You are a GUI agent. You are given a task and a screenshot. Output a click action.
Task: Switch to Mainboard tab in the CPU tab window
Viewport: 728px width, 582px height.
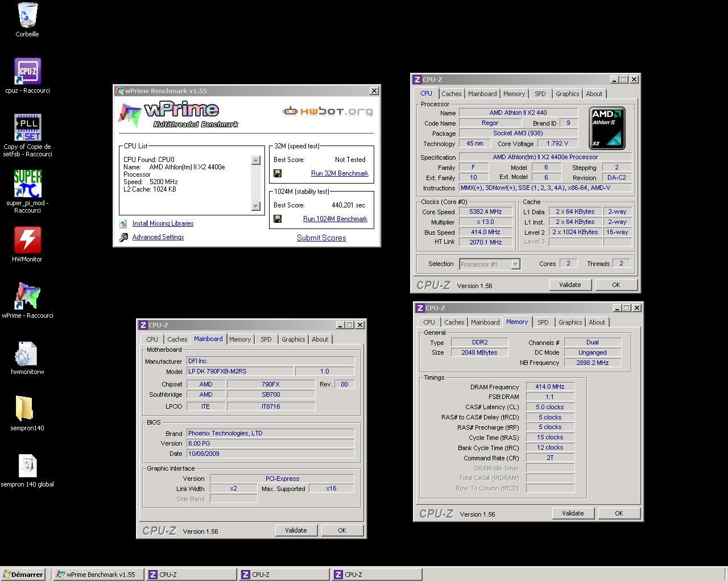click(x=482, y=94)
